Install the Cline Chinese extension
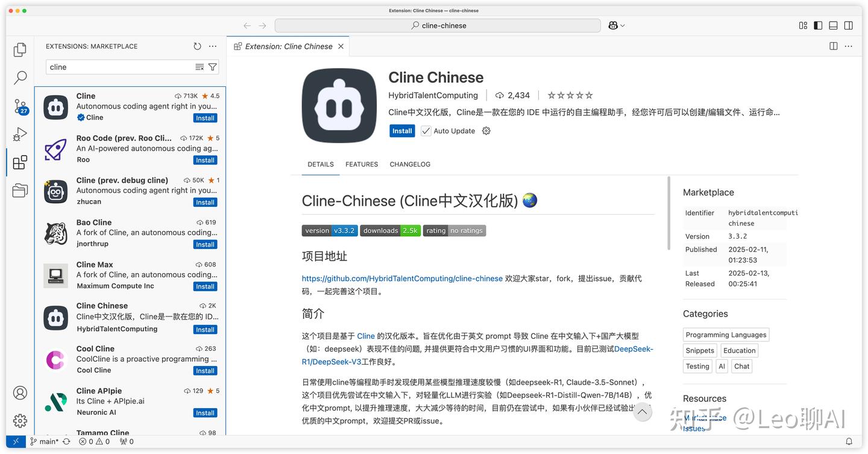 [402, 131]
